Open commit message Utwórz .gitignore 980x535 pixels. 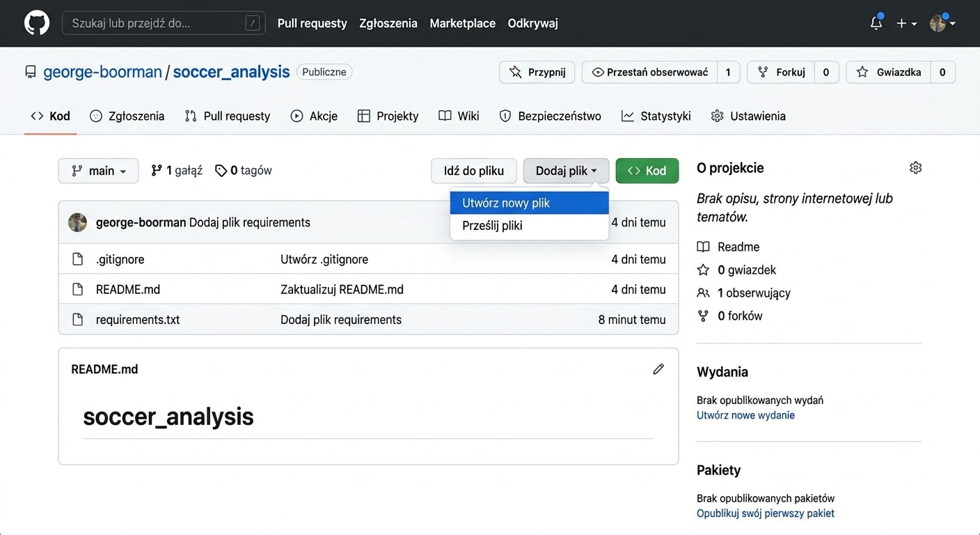pyautogui.click(x=324, y=259)
